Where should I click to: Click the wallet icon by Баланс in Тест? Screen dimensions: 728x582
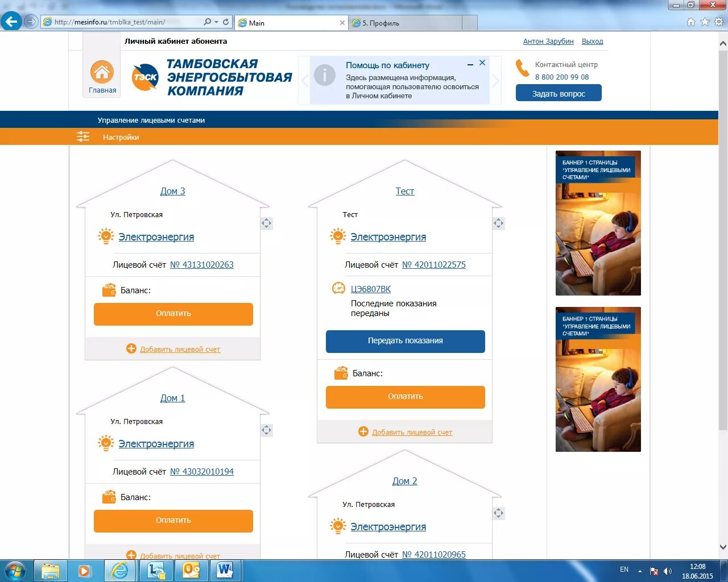point(341,373)
